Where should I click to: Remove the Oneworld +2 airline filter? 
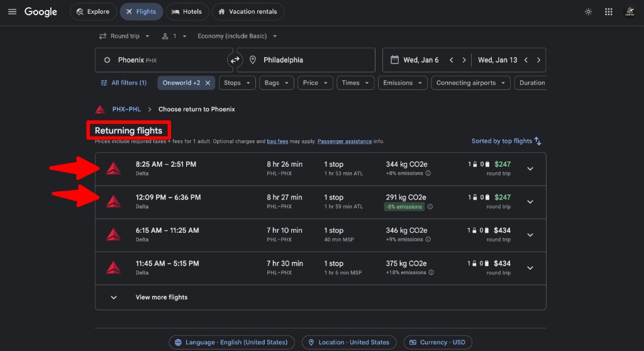[208, 83]
